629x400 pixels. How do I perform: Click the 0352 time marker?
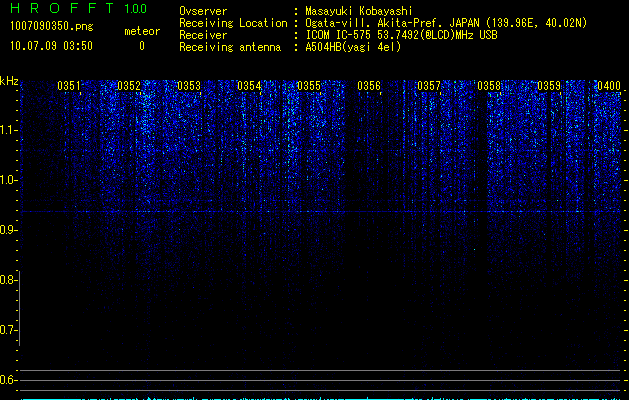pos(129,86)
